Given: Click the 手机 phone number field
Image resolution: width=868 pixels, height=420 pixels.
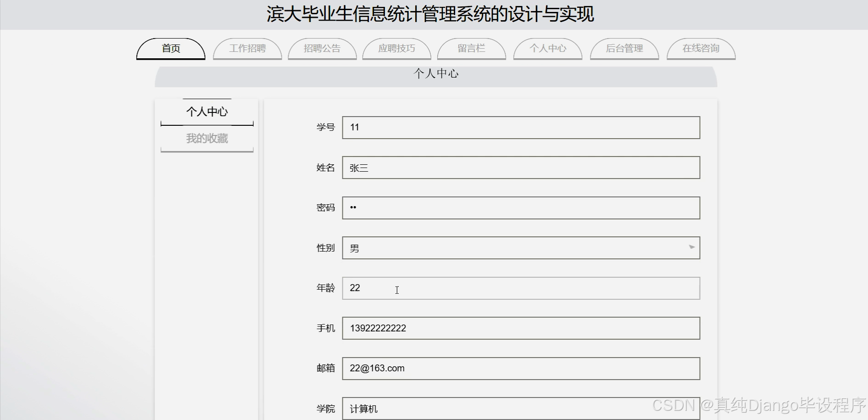Looking at the screenshot, I should (x=521, y=328).
